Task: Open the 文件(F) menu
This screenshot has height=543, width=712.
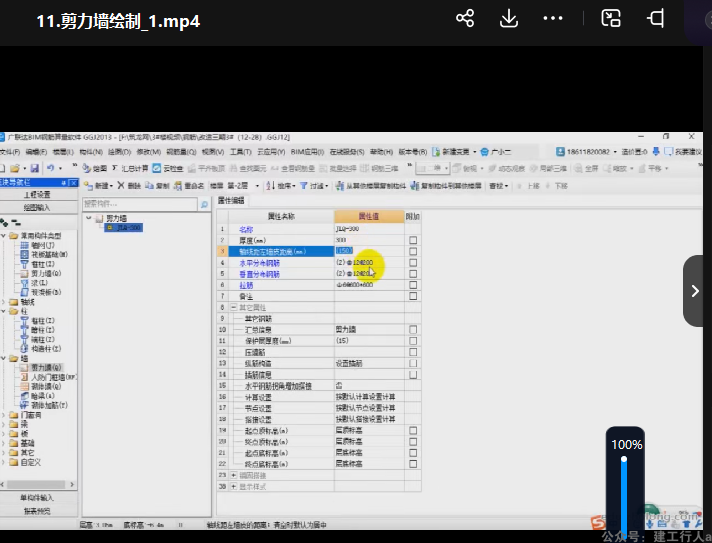Action: 10,152
